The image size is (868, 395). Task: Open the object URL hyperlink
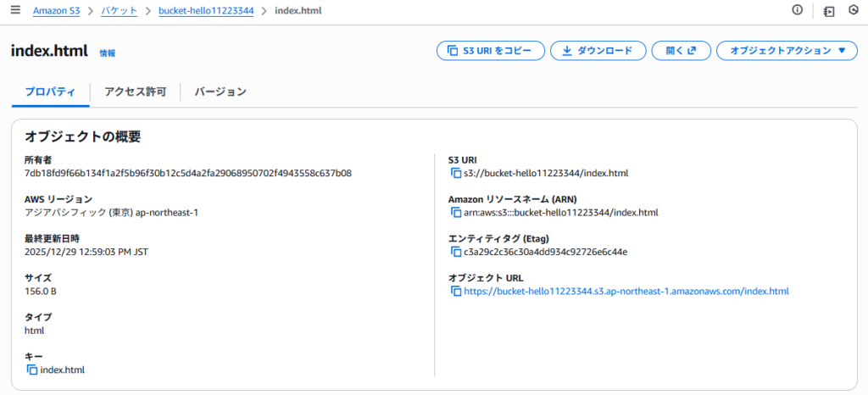click(x=626, y=292)
